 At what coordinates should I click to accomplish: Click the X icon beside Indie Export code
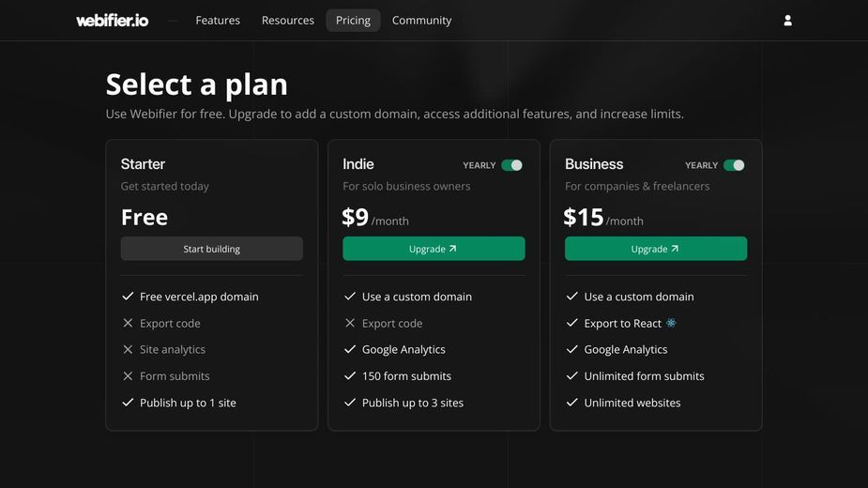click(x=350, y=323)
